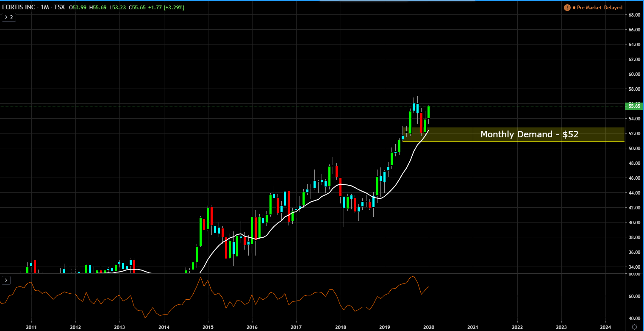Click the 34.00 price scale value

634,267
